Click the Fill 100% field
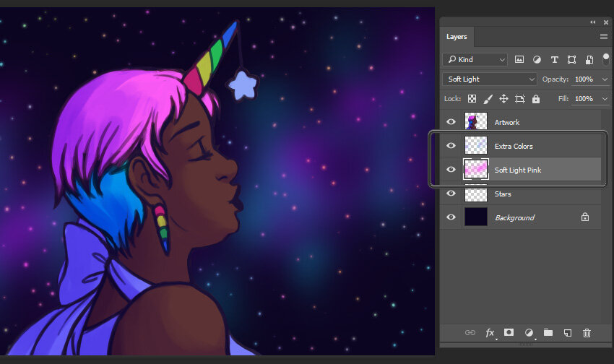The width and height of the screenshot is (614, 364). [584, 99]
